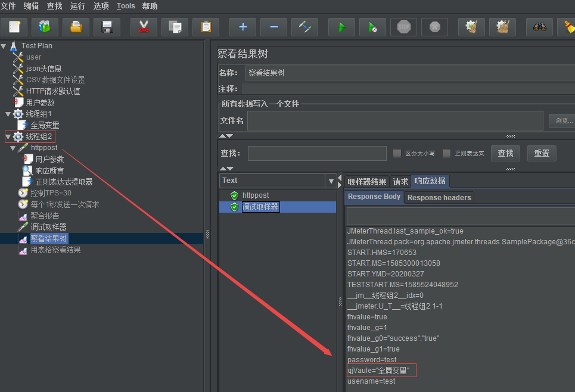The height and width of the screenshot is (392, 575).
Task: Collapse the Test Plan tree node
Action: [x=4, y=46]
